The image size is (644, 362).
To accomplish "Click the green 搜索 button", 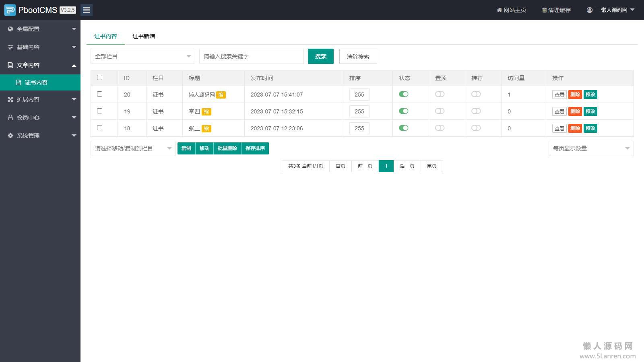I will click(x=320, y=56).
